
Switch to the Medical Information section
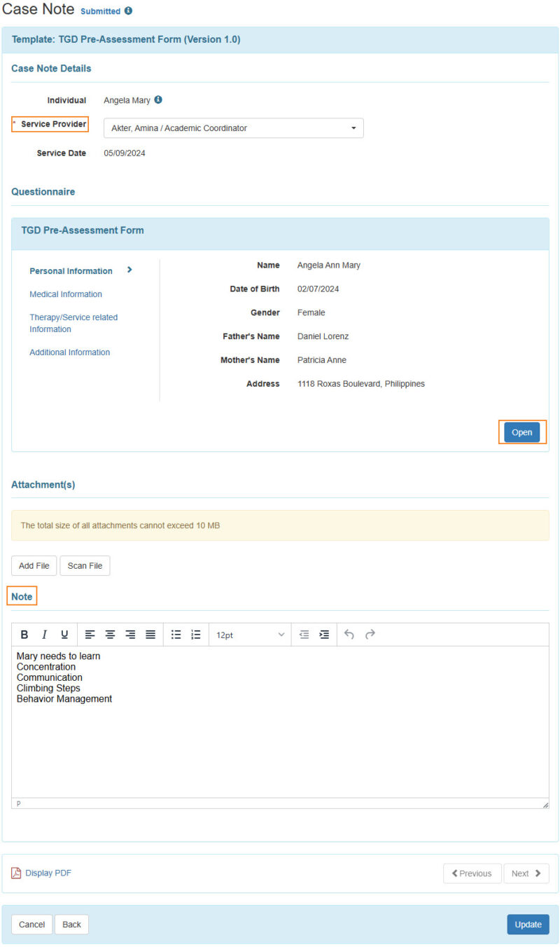[65, 294]
